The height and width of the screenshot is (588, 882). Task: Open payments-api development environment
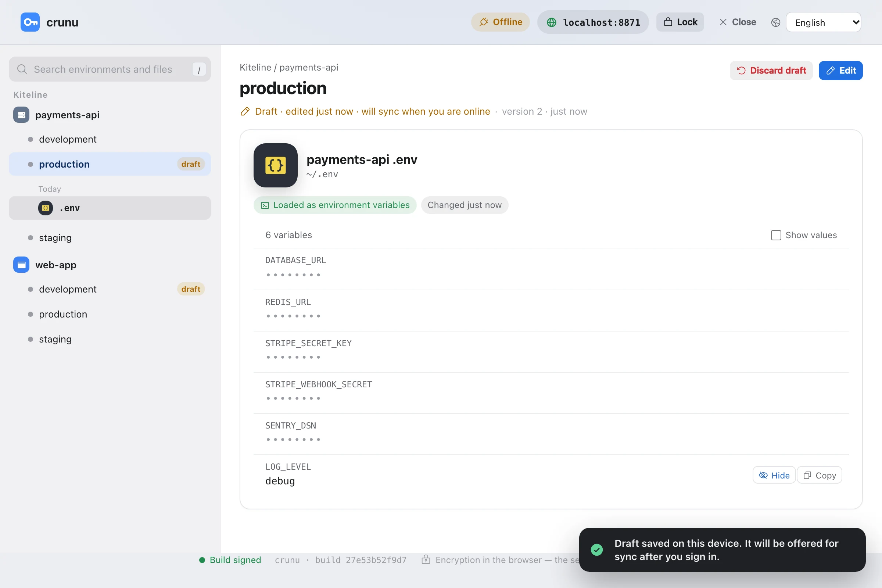click(x=110, y=139)
